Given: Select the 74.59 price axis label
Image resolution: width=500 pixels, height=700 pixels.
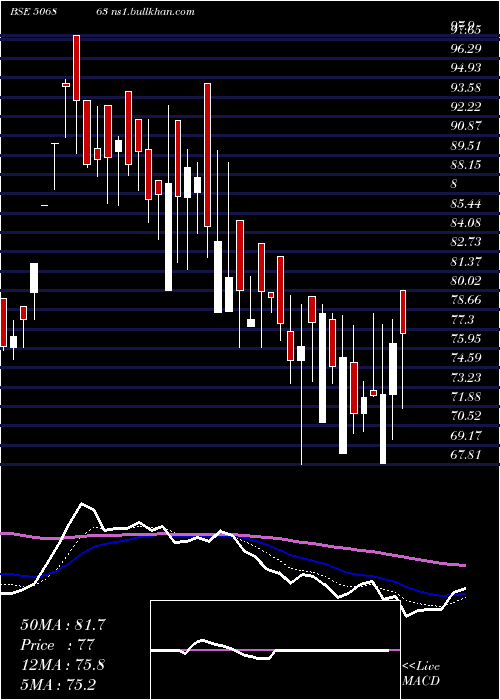Looking at the screenshot, I should 466,358.
